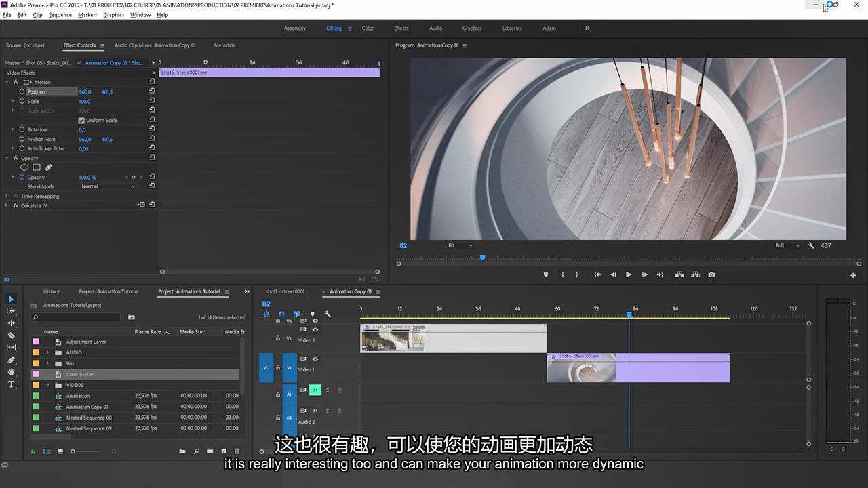The width and height of the screenshot is (868, 488).
Task: Go to Out point
Action: (660, 274)
